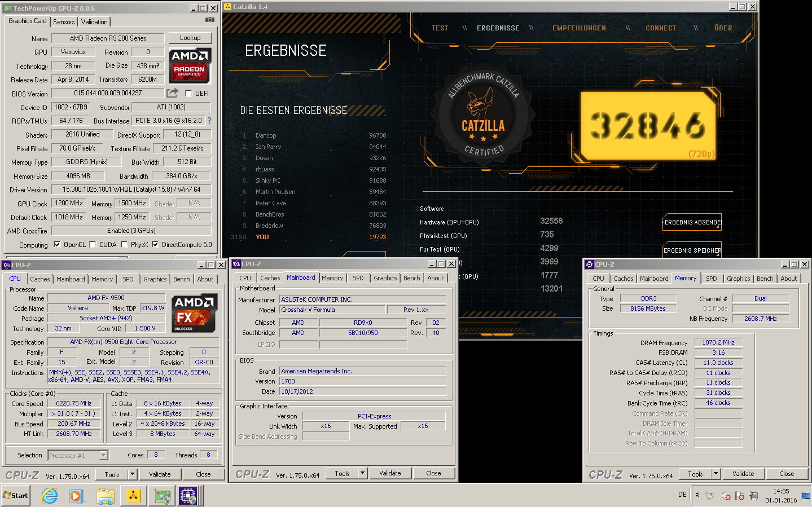Open the EMPFEHLUNGEN section in Catzilla
Image resolution: width=812 pixels, height=507 pixels.
pos(579,28)
